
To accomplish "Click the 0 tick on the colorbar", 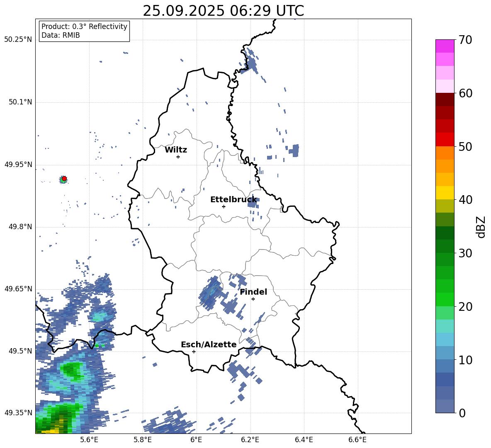I will click(x=462, y=413).
